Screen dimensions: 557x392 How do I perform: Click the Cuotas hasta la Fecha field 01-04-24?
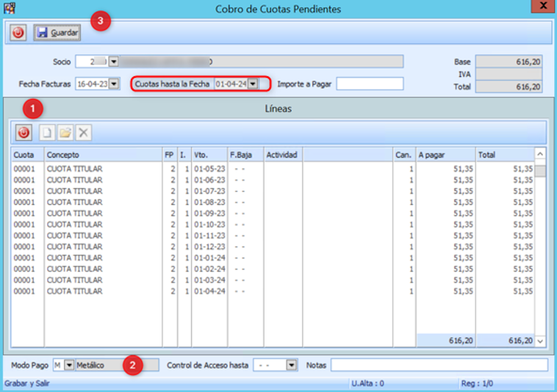click(x=231, y=84)
